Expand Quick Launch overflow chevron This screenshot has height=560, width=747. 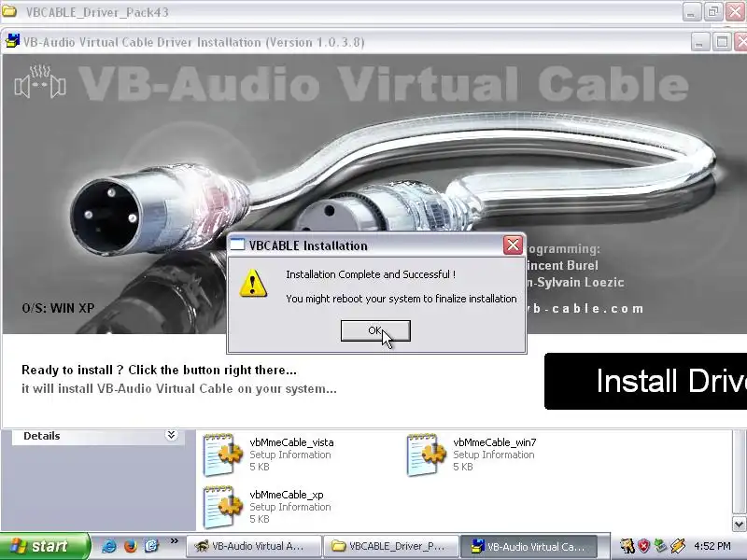click(x=174, y=541)
